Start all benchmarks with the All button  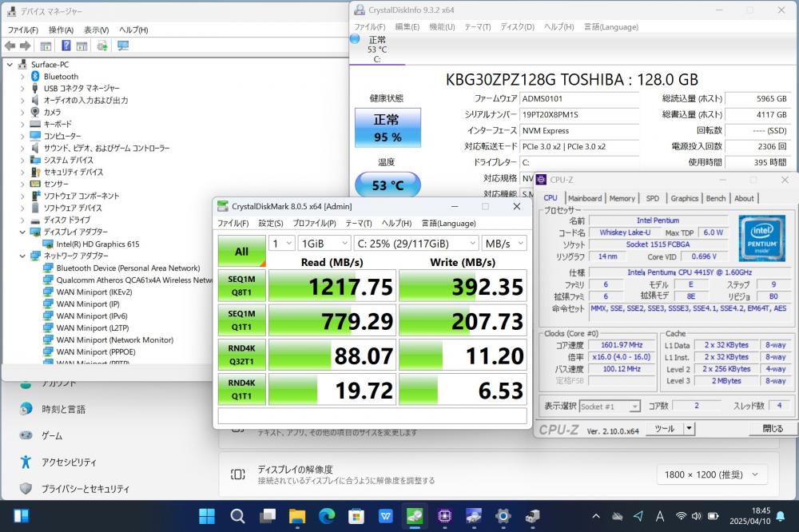pos(241,251)
